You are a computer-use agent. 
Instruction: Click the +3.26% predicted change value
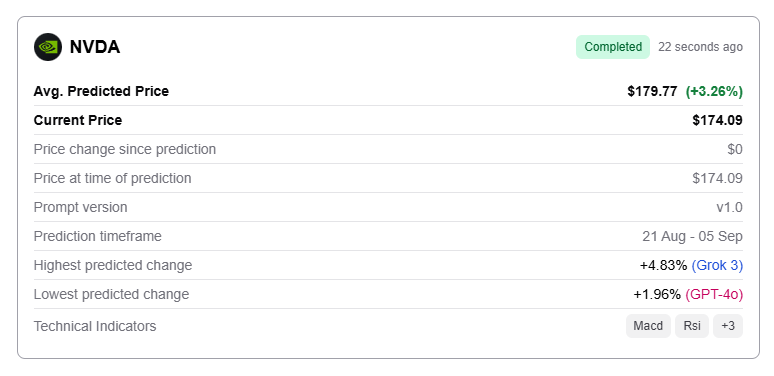pyautogui.click(x=714, y=91)
